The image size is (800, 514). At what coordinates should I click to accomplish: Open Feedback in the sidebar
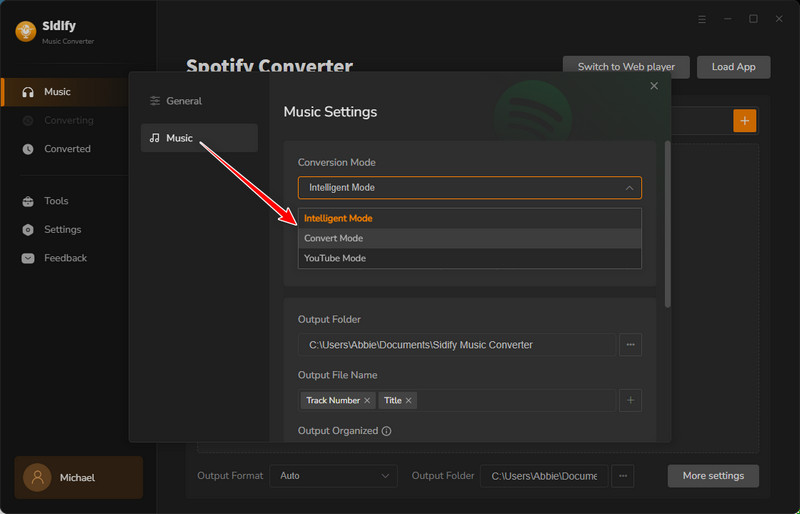point(65,258)
